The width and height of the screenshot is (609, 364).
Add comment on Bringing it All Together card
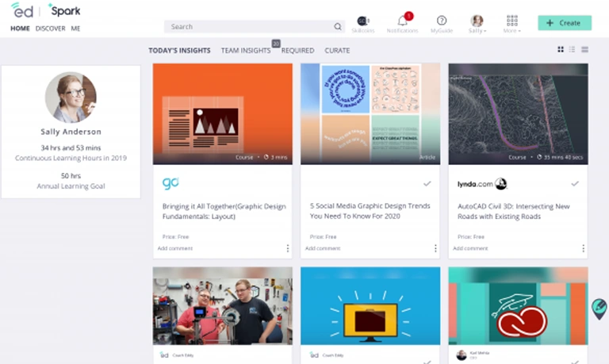tap(175, 248)
